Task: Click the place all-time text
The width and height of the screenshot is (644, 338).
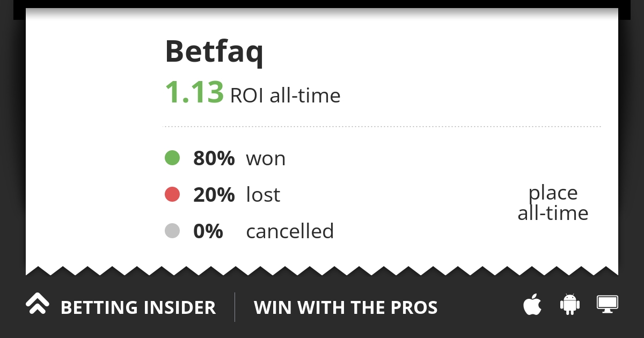Action: 553,203
